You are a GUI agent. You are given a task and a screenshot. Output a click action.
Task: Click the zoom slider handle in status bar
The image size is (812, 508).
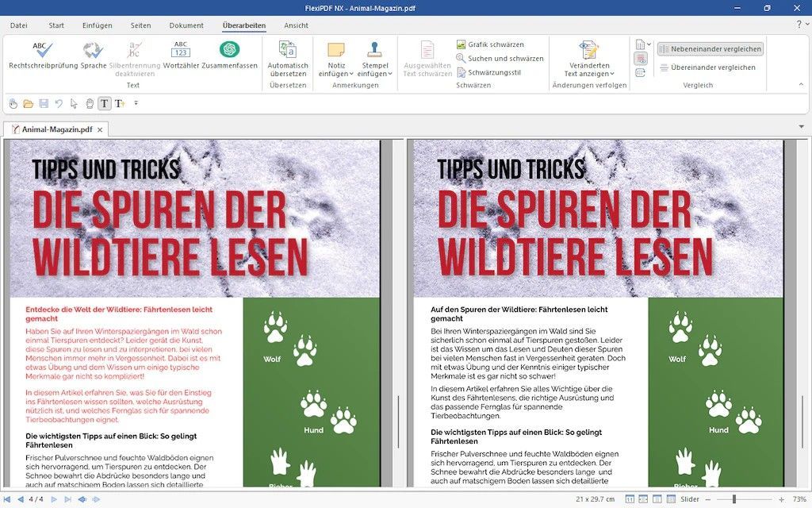pos(734,499)
